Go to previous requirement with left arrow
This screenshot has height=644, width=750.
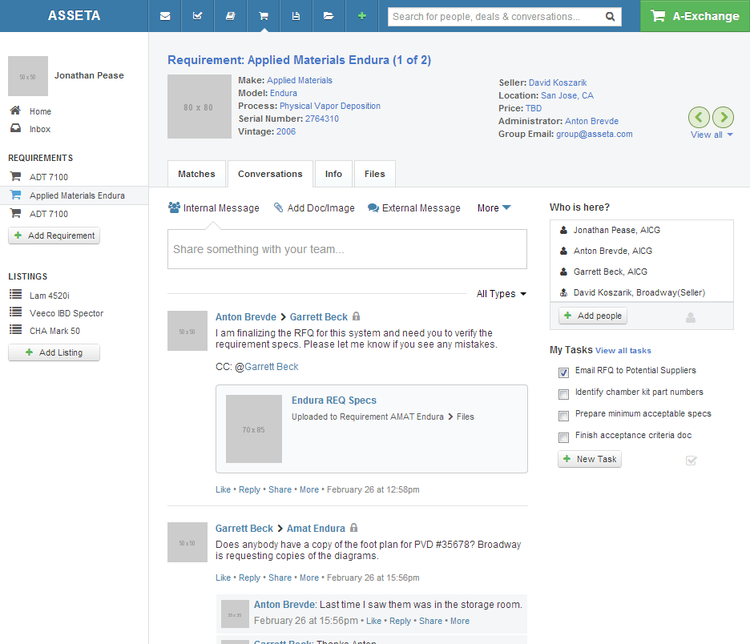pos(699,117)
